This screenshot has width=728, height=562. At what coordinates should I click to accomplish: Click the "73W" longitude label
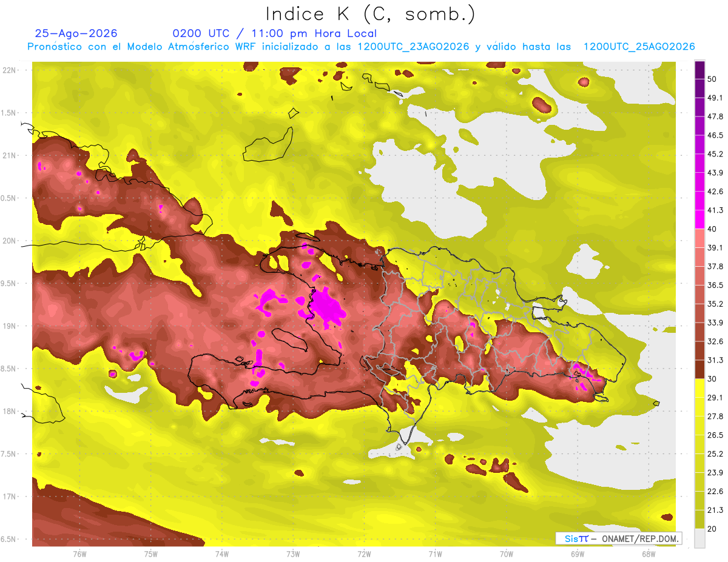[x=293, y=554]
